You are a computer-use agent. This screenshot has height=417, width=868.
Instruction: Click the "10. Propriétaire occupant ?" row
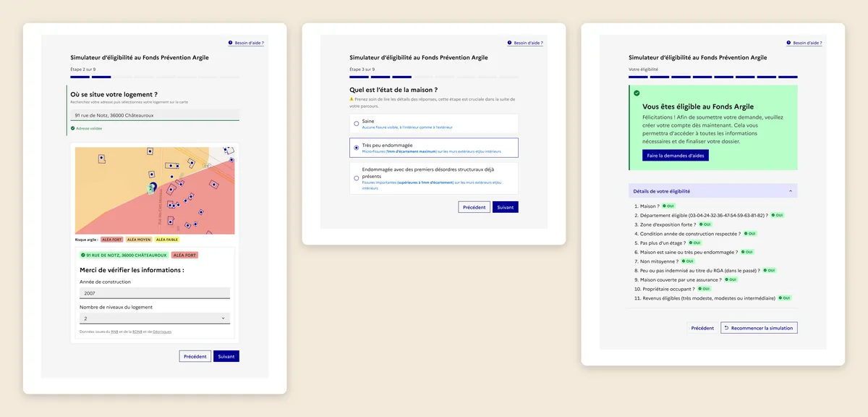pyautogui.click(x=673, y=289)
